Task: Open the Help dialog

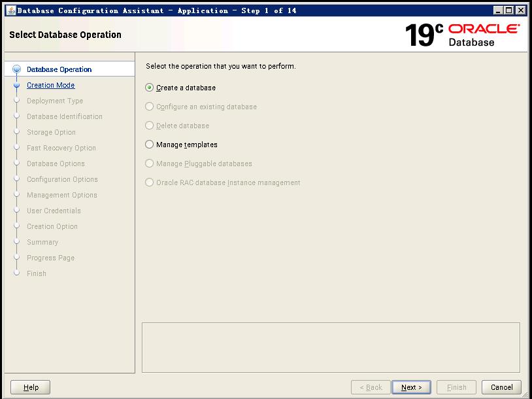Action: click(x=31, y=387)
